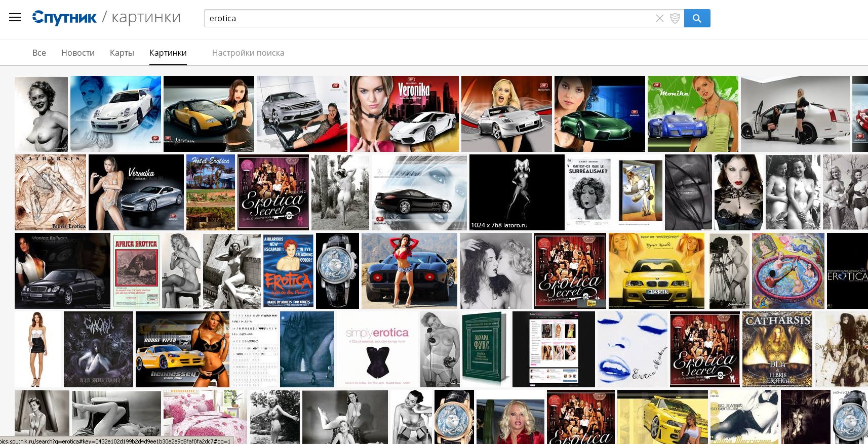This screenshot has height=444, width=868.
Task: Open the картинки section link in header
Action: tap(146, 17)
